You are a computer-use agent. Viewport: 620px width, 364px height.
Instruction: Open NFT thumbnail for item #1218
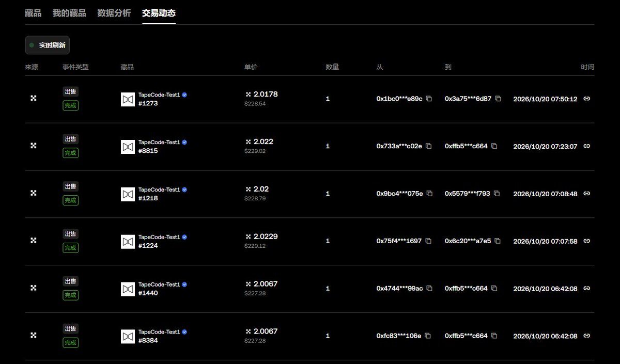[128, 194]
